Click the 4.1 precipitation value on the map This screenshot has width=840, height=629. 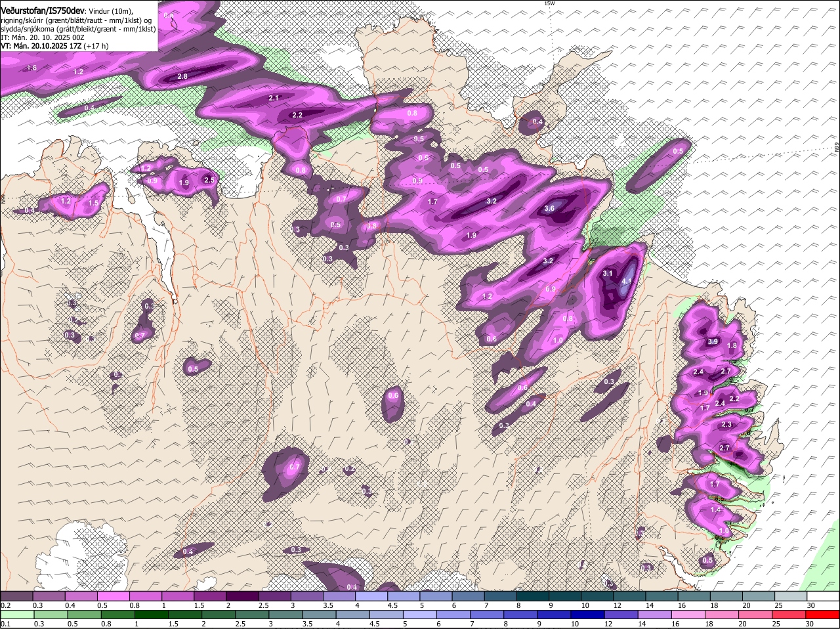point(626,281)
